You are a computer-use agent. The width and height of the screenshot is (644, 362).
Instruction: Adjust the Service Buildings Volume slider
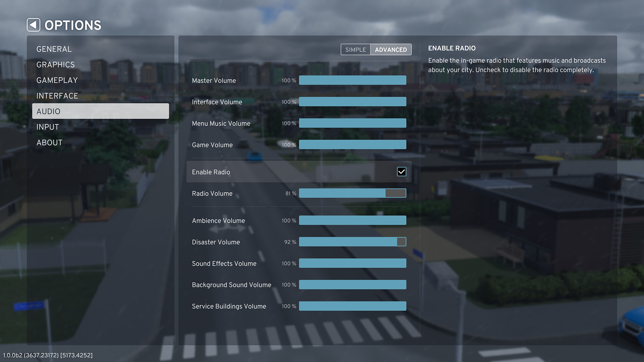click(352, 306)
